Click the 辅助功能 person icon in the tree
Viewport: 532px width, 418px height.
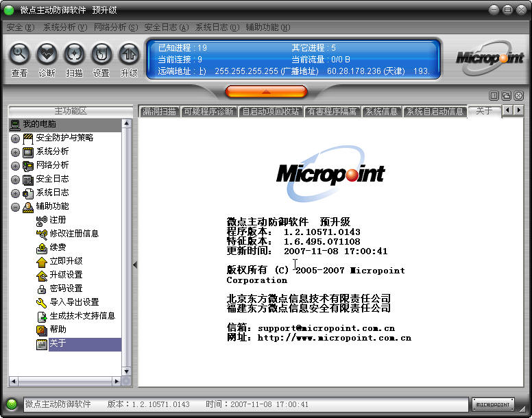pyautogui.click(x=28, y=207)
